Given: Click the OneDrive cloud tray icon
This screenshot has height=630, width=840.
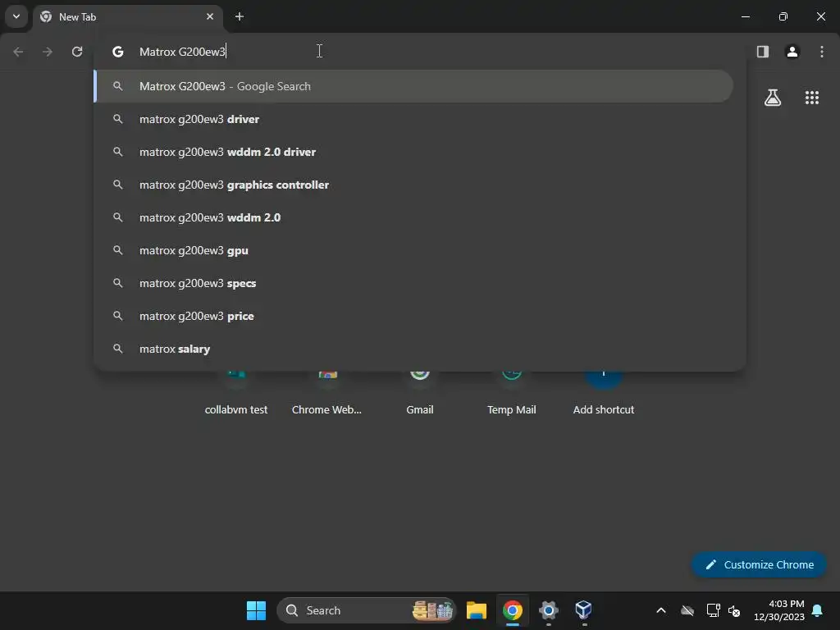Looking at the screenshot, I should coord(687,610).
